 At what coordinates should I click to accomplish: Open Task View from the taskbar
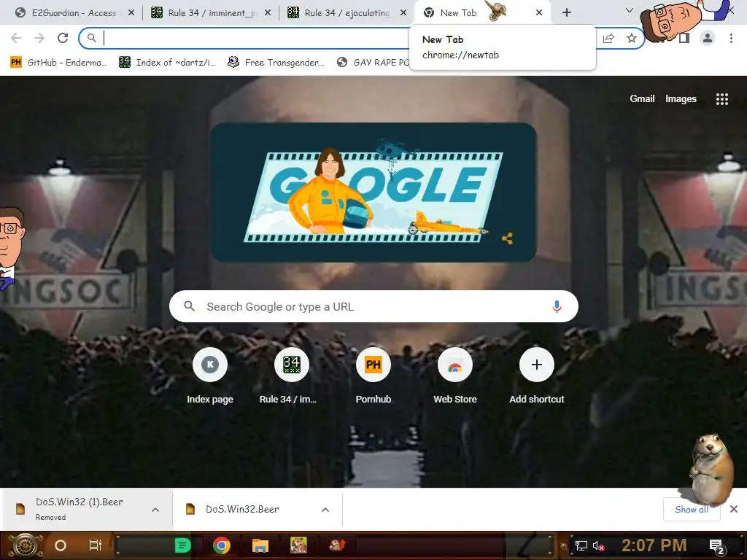coord(96,545)
